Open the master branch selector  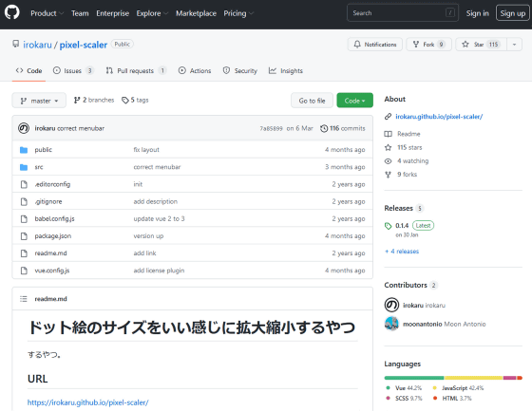coord(39,101)
